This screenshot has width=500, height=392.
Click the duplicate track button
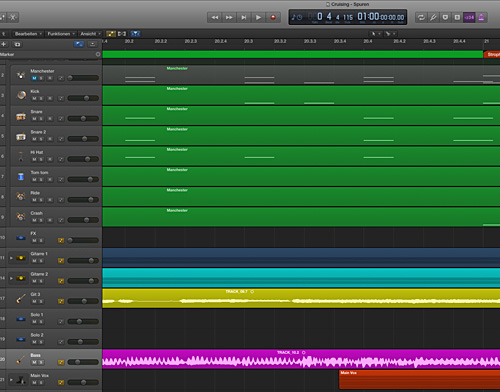17,44
